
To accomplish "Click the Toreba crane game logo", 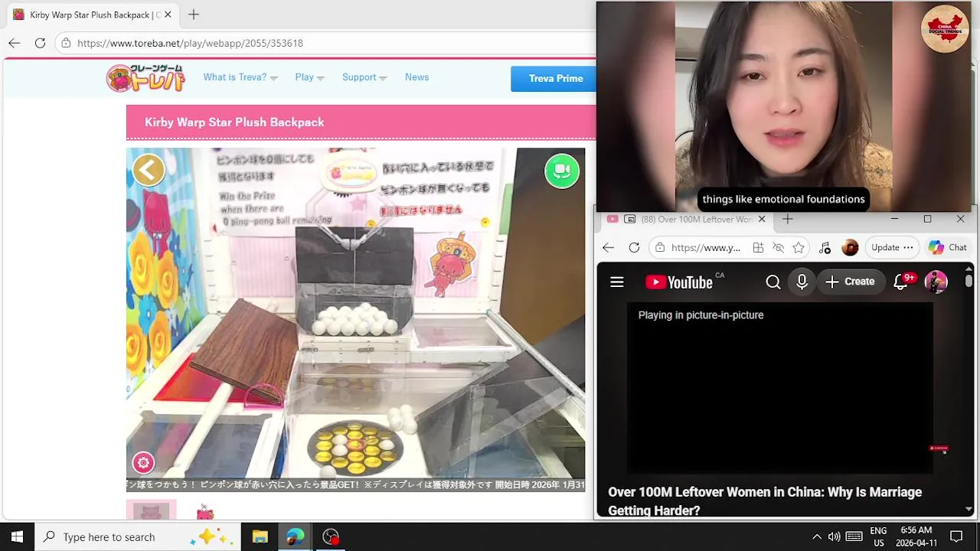I will (145, 78).
